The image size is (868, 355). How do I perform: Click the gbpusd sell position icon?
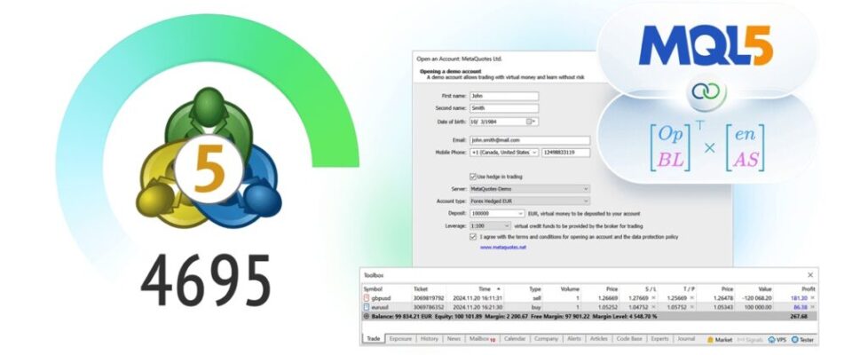(x=366, y=298)
